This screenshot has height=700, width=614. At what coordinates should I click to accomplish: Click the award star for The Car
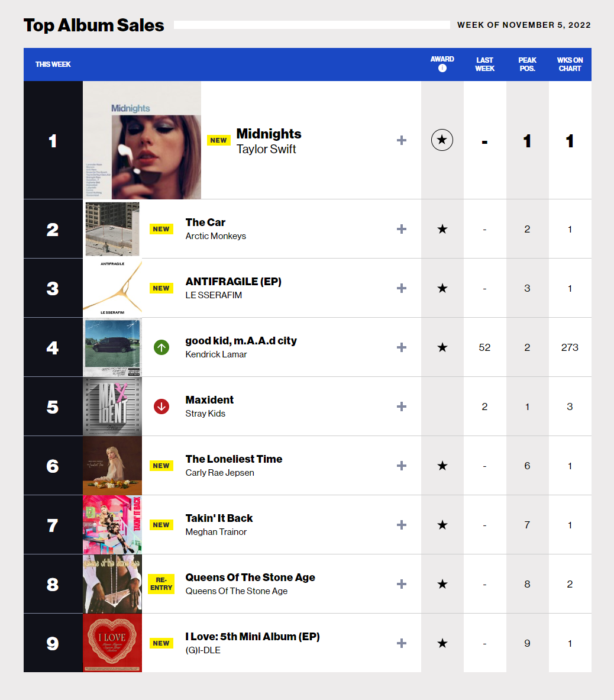(x=442, y=229)
